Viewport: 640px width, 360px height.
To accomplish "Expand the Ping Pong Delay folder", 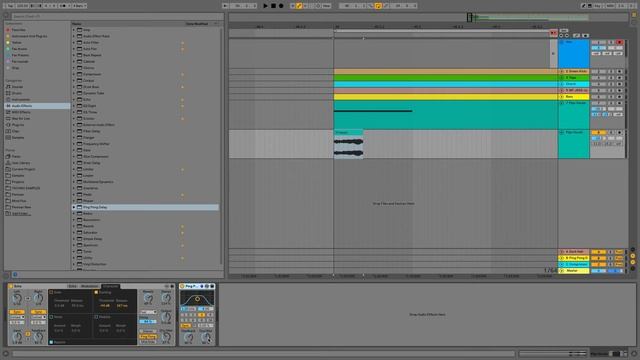I will pyautogui.click(x=74, y=207).
